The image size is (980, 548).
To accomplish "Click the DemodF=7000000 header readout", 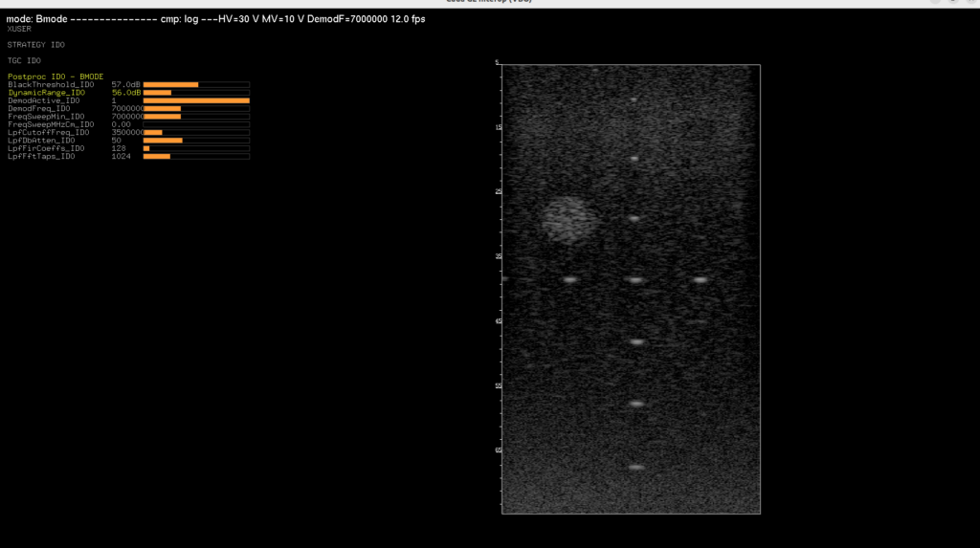I will tap(346, 19).
